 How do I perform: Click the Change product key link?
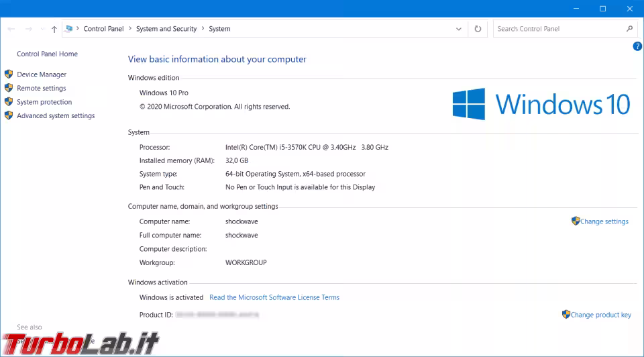pos(600,315)
